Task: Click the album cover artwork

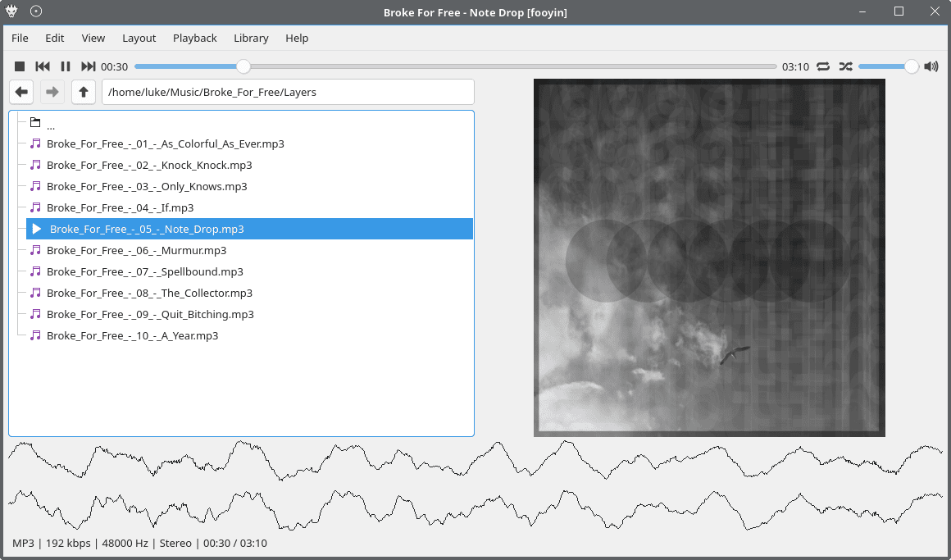Action: pyautogui.click(x=709, y=257)
